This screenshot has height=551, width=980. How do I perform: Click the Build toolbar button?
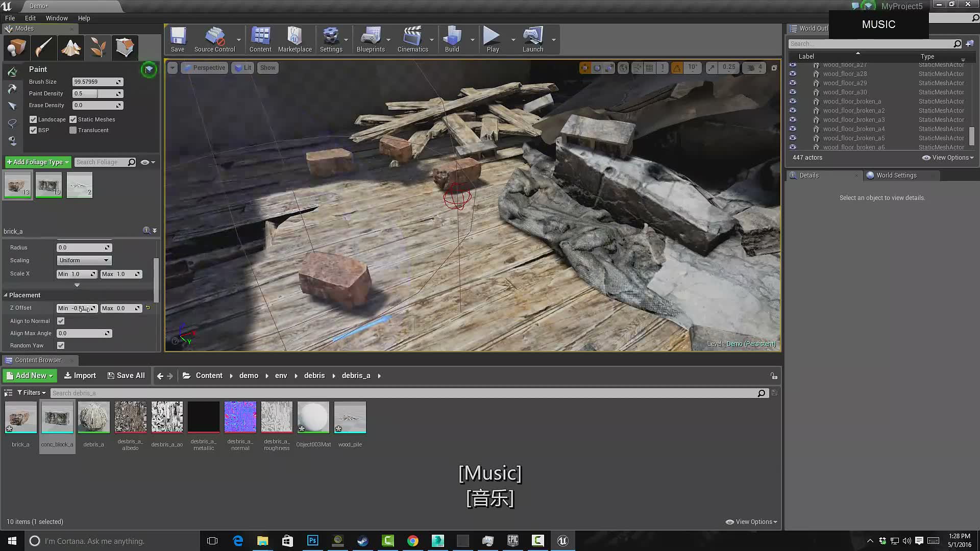pyautogui.click(x=452, y=40)
